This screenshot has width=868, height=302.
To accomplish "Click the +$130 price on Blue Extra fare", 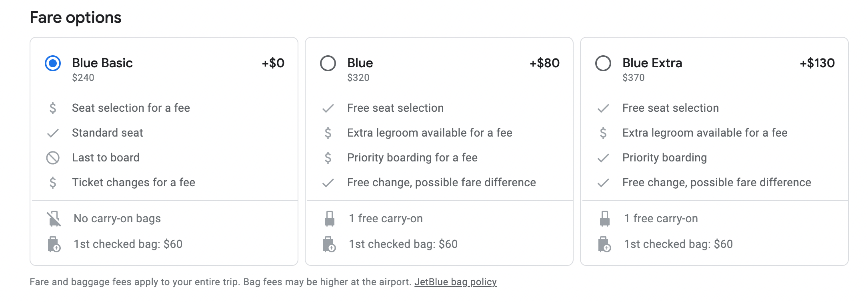I will (x=817, y=63).
